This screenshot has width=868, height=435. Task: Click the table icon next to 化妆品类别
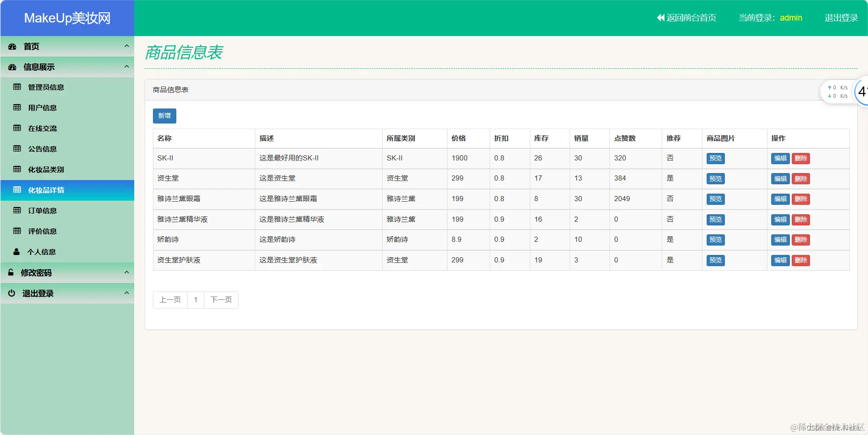tap(17, 169)
